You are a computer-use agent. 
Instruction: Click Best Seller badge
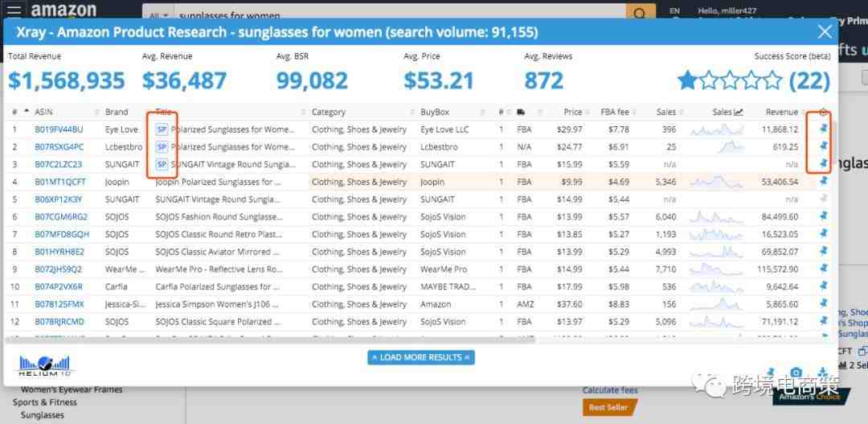click(608, 407)
